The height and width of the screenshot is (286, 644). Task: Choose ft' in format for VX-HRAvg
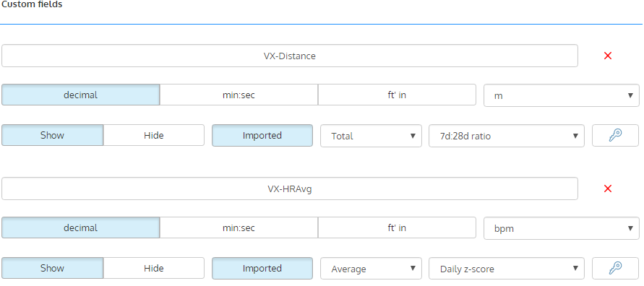pyautogui.click(x=397, y=227)
